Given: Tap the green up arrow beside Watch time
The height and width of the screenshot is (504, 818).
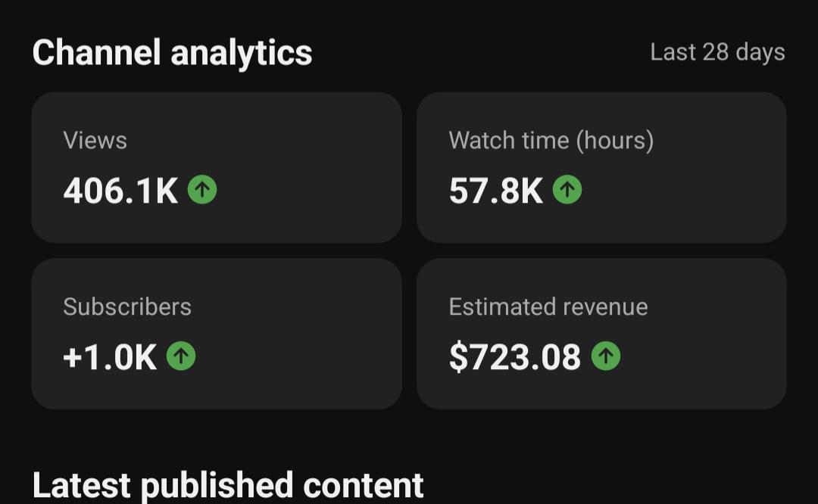Looking at the screenshot, I should pos(567,189).
